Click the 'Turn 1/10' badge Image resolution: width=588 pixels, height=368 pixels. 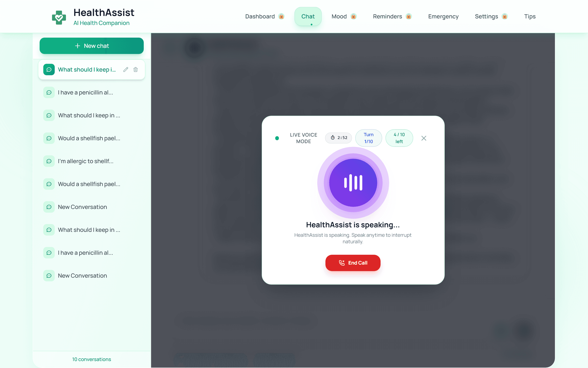tap(369, 138)
